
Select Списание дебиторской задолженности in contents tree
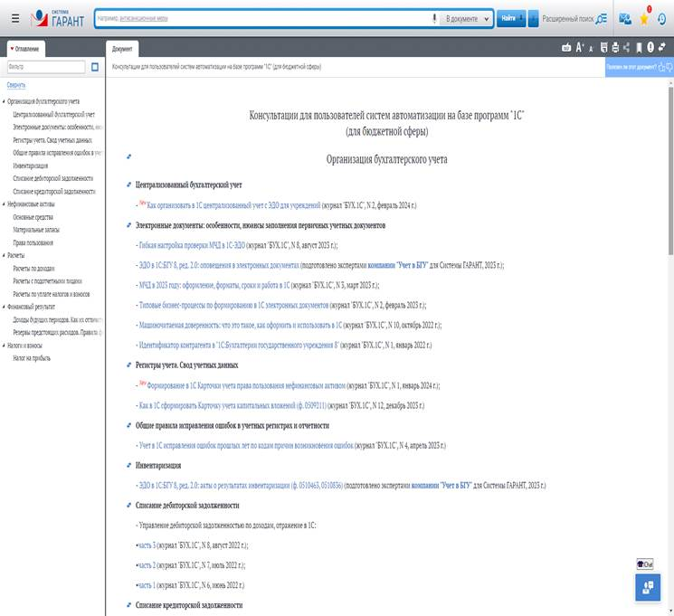pyautogui.click(x=52, y=178)
